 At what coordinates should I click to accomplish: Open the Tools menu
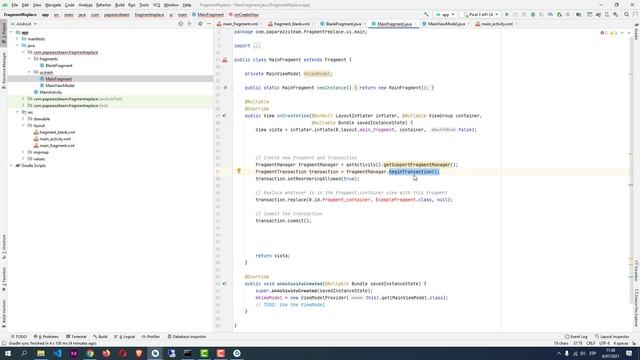(x=144, y=5)
